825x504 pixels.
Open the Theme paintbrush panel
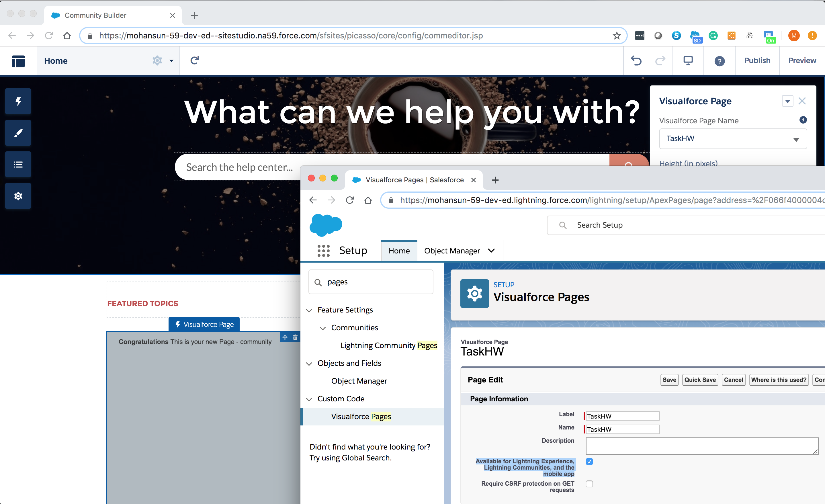pos(18,133)
